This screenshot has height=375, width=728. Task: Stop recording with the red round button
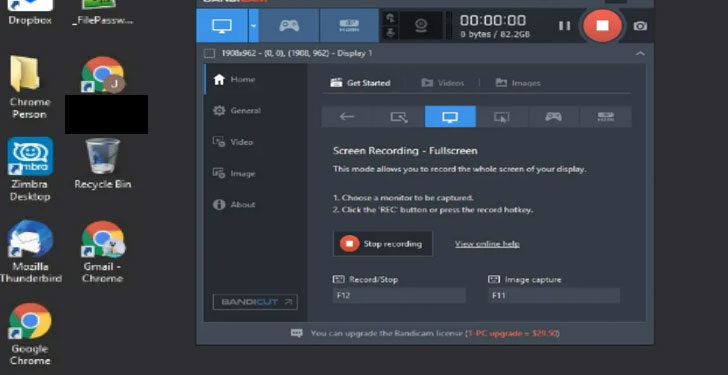(x=602, y=26)
